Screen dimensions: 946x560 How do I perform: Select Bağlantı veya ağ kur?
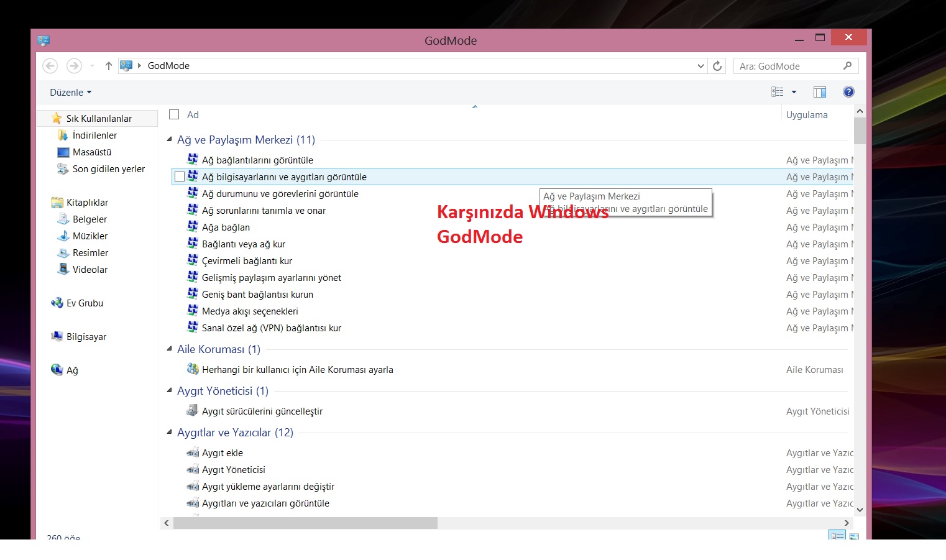[244, 244]
